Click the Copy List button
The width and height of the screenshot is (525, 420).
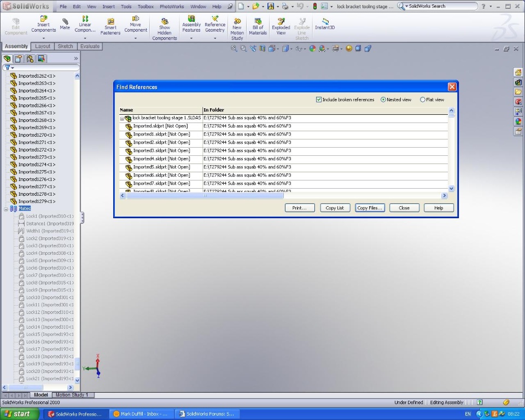point(335,208)
